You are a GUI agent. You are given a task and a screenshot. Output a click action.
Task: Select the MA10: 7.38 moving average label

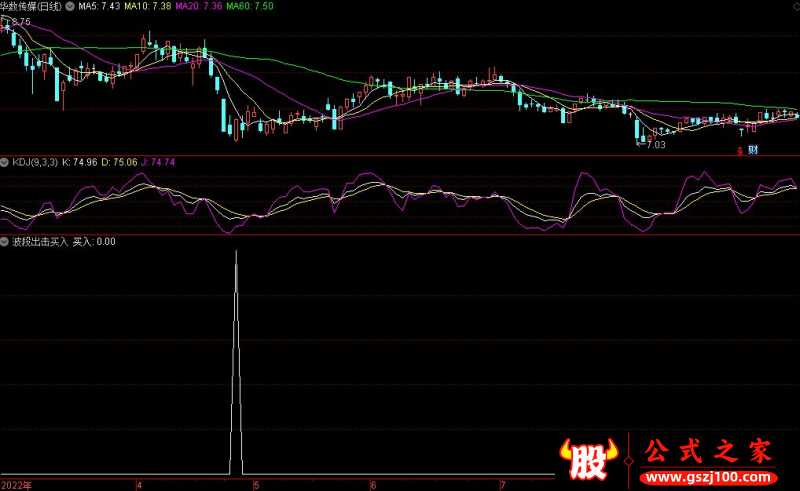[x=149, y=7]
